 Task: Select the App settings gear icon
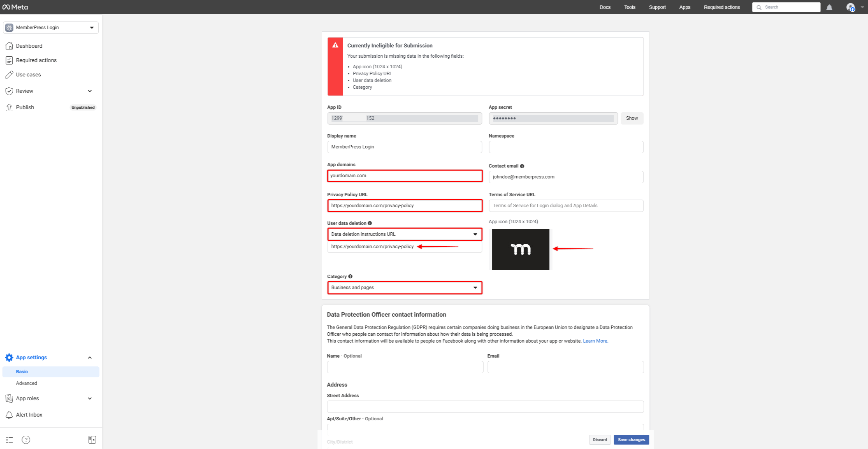[9, 357]
